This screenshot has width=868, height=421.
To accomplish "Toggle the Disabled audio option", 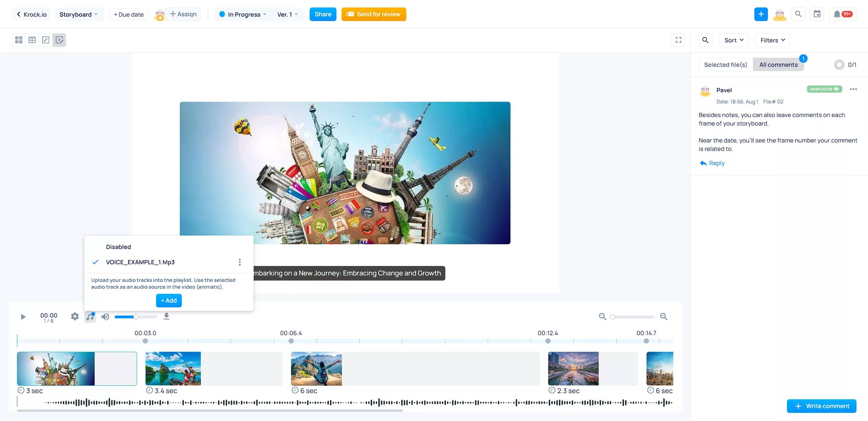I will (x=118, y=247).
